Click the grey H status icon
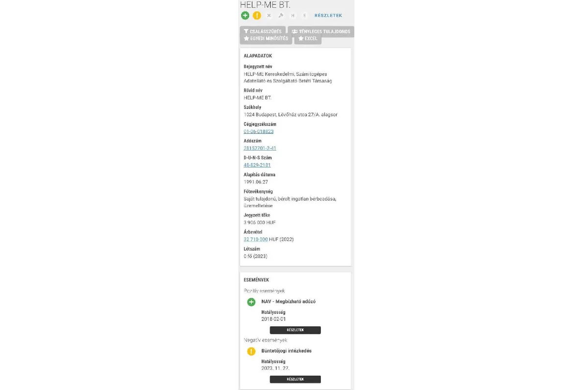 (x=293, y=16)
